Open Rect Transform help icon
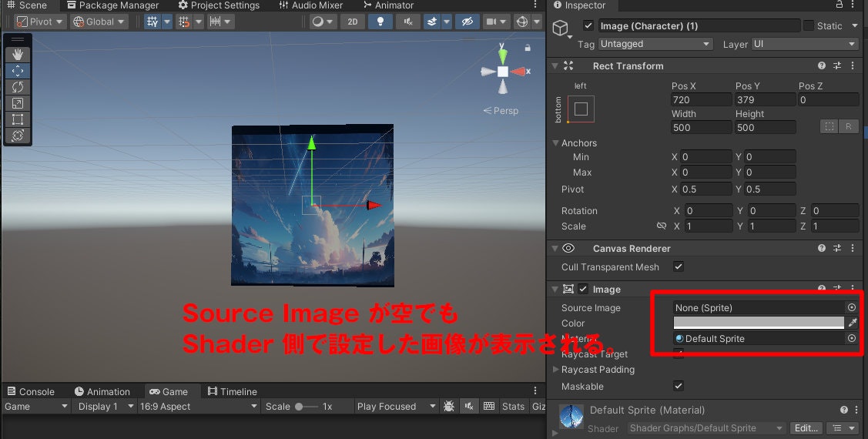 coord(822,65)
